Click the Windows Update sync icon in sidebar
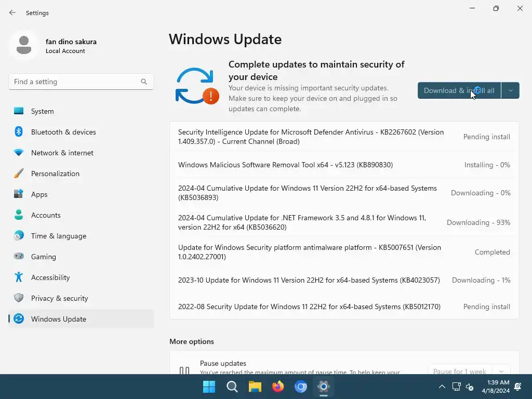The width and height of the screenshot is (532, 399). point(19,318)
